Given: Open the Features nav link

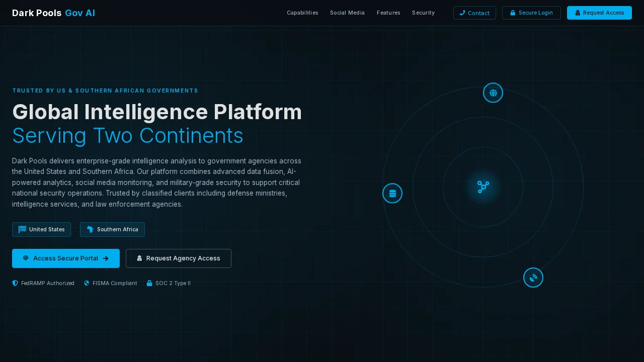Looking at the screenshot, I should click(x=388, y=13).
